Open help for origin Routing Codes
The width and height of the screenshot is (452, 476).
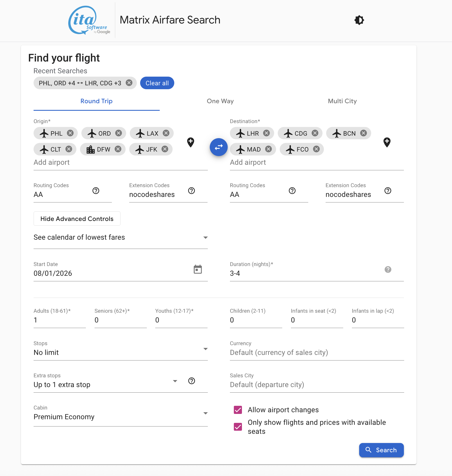96,191
